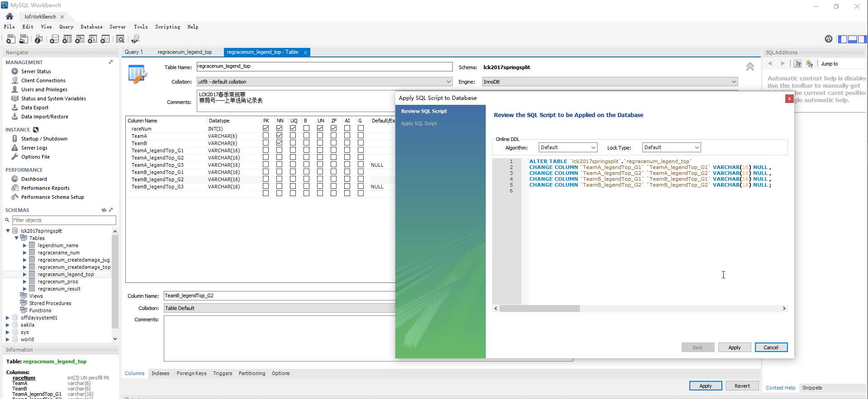868x399 pixels.
Task: Open the Snippets tab
Action: (x=812, y=388)
